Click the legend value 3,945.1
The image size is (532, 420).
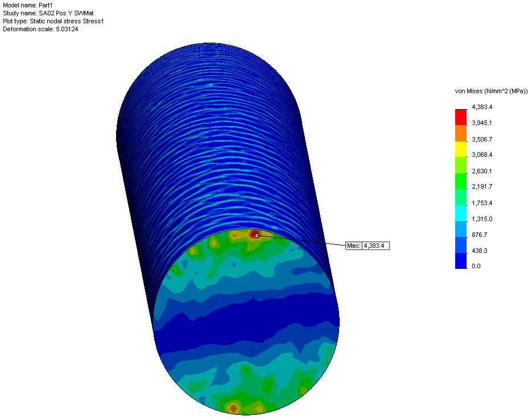click(482, 123)
